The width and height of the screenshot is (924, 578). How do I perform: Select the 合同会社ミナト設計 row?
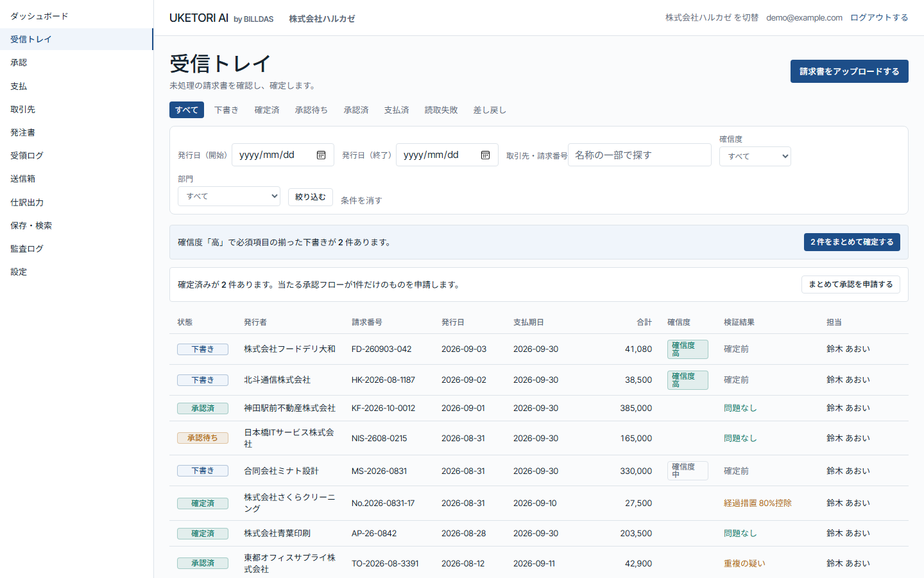coord(539,471)
